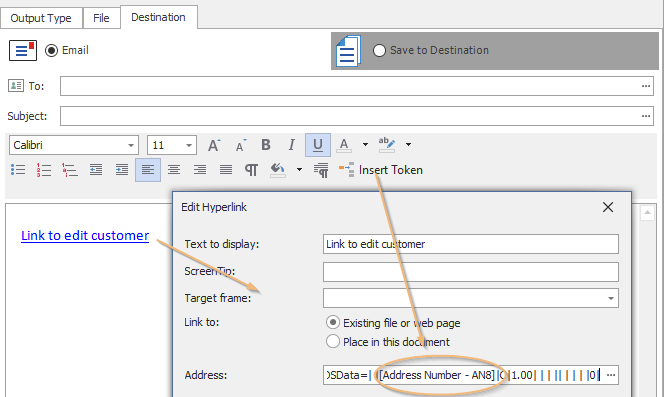This screenshot has width=664, height=397.
Task: Open the font size 11 dropdown
Action: [x=189, y=145]
